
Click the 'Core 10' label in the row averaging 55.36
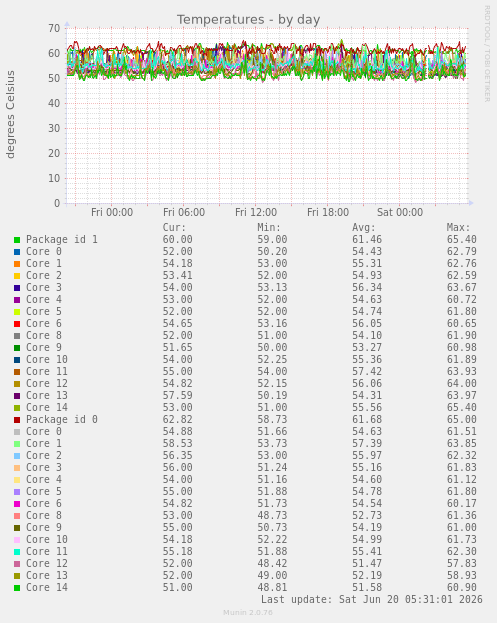click(47, 360)
